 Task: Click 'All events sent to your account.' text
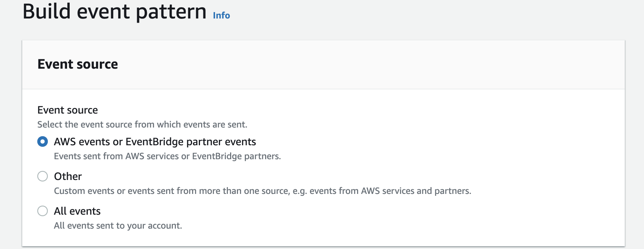118,226
